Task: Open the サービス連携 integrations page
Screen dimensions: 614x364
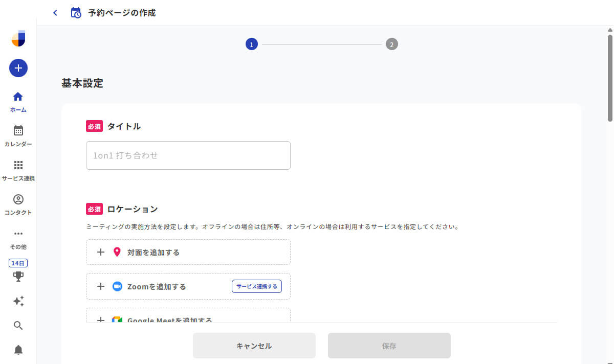Action: pos(18,169)
